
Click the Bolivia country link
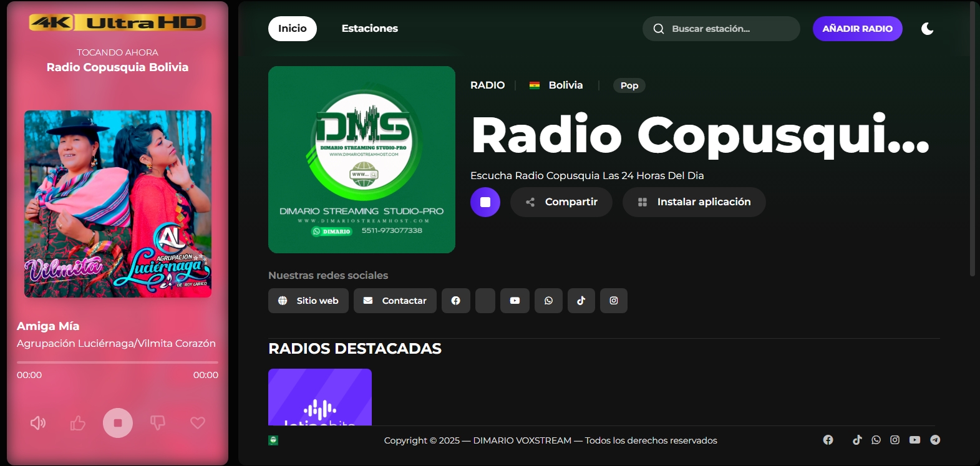[566, 85]
